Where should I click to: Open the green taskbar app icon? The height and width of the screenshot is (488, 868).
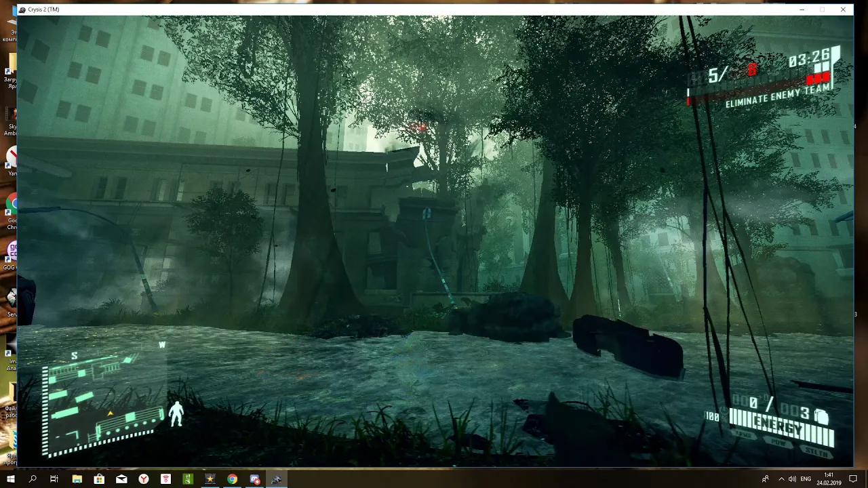(x=188, y=479)
